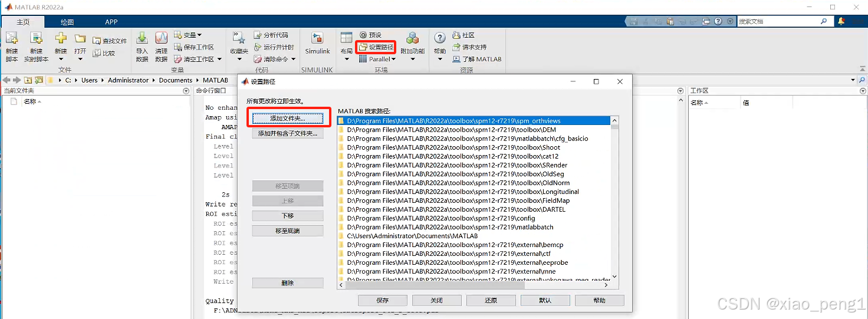
Task: Click 关闭 (Close) in Set Path dialog
Action: pos(437,300)
